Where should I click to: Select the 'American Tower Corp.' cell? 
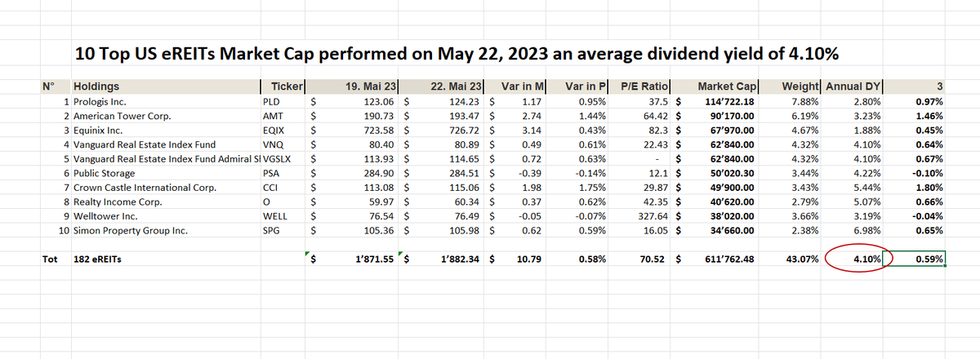[x=165, y=117]
